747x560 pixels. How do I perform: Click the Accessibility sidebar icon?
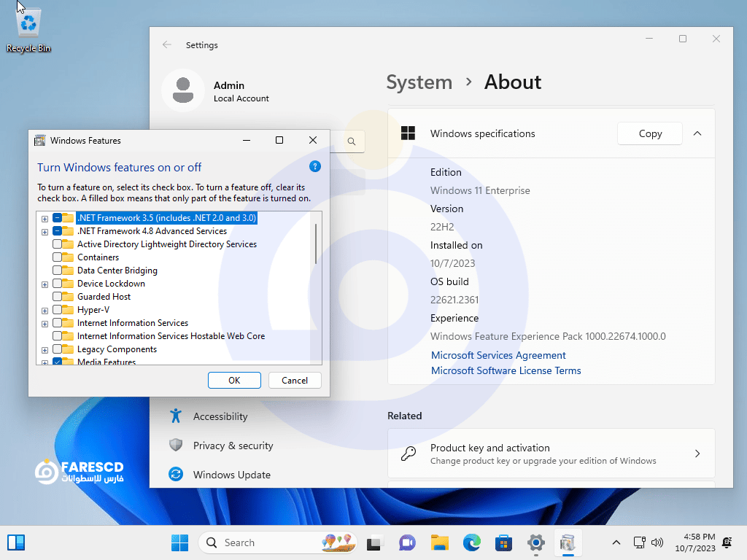tap(176, 416)
